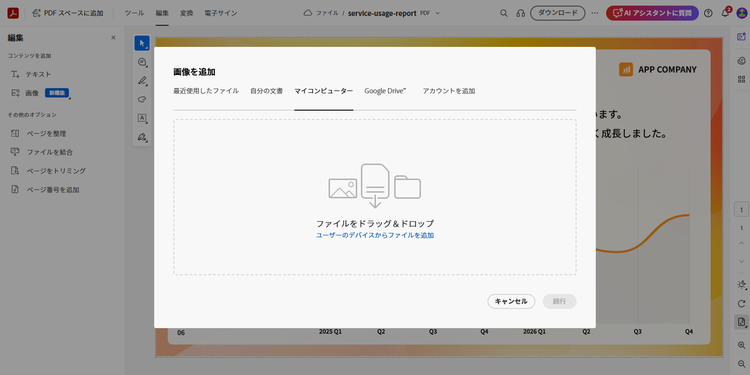The height and width of the screenshot is (375, 750).
Task: Open the comments panel icon on right rail
Action: click(x=741, y=61)
